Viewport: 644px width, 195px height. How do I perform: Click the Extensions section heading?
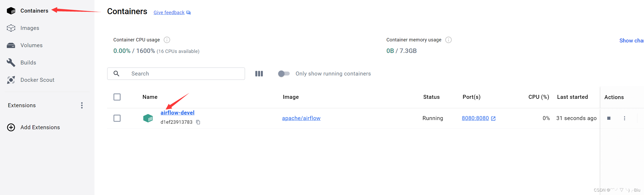(x=22, y=105)
